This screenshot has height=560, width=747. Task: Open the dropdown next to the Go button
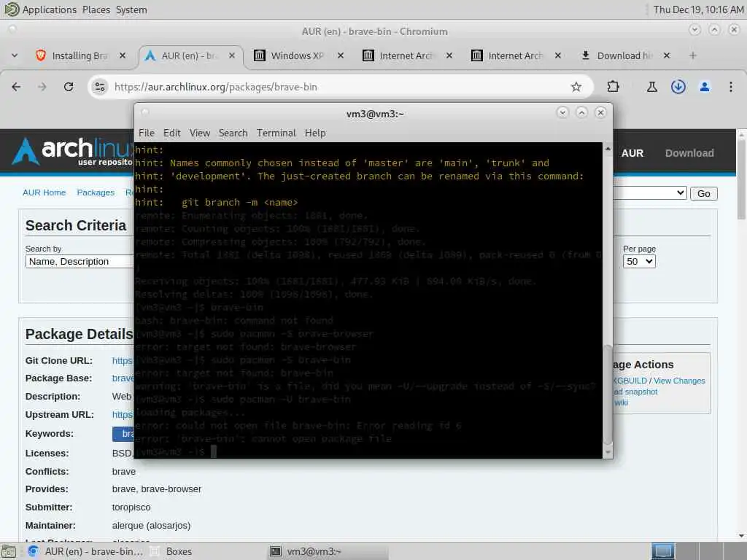[650, 192]
